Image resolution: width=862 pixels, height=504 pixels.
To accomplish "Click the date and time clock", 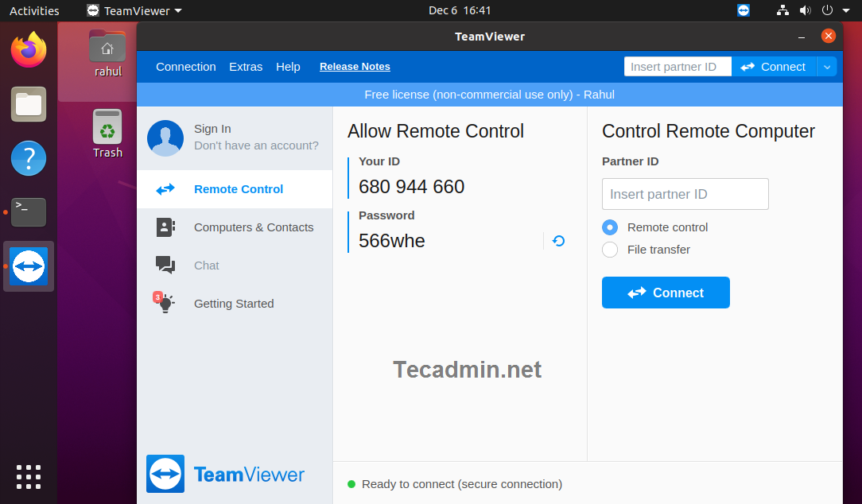I will pyautogui.click(x=460, y=10).
